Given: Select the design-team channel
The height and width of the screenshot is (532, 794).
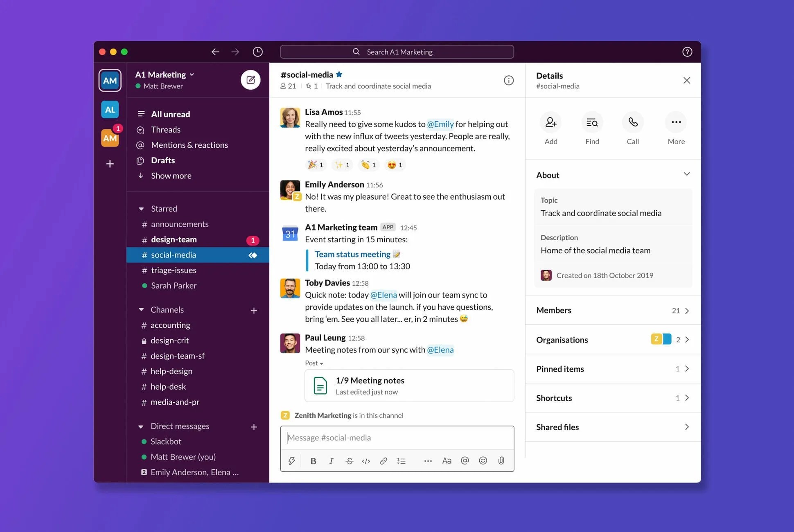Looking at the screenshot, I should [174, 239].
